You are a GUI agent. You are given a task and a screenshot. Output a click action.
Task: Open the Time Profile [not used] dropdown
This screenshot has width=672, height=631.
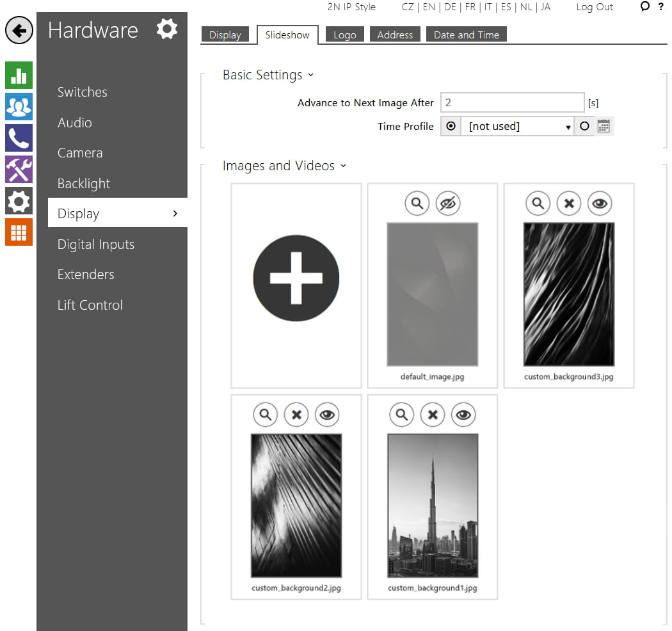[x=518, y=127]
